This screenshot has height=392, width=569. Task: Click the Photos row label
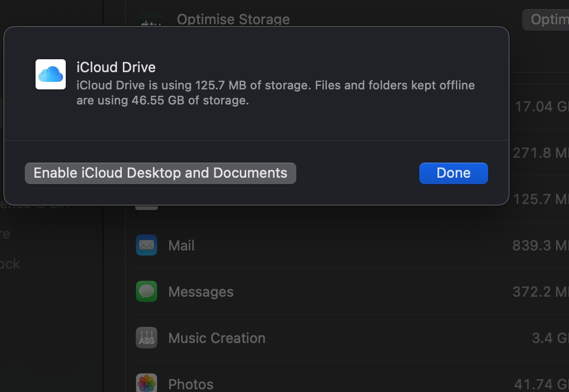pyautogui.click(x=191, y=384)
